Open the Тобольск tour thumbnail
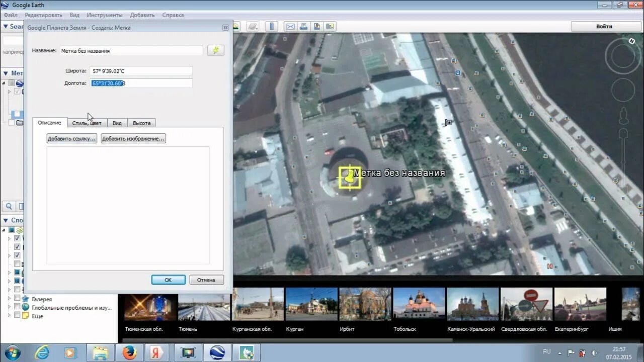The image size is (644, 362). pyautogui.click(x=419, y=304)
